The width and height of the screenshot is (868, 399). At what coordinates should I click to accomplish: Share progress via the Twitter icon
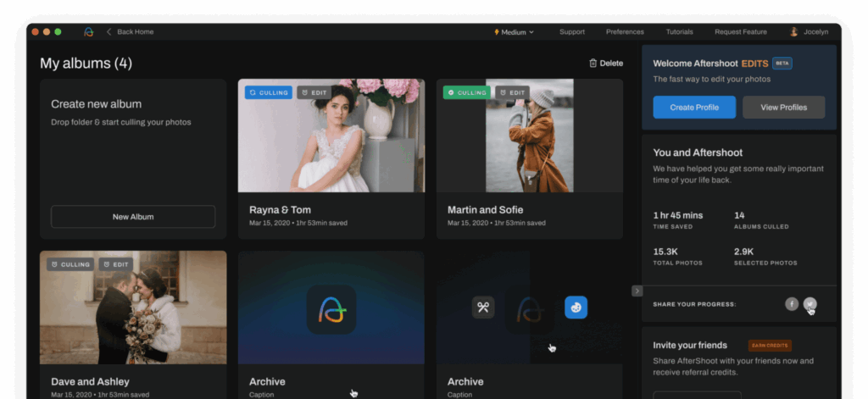810,303
